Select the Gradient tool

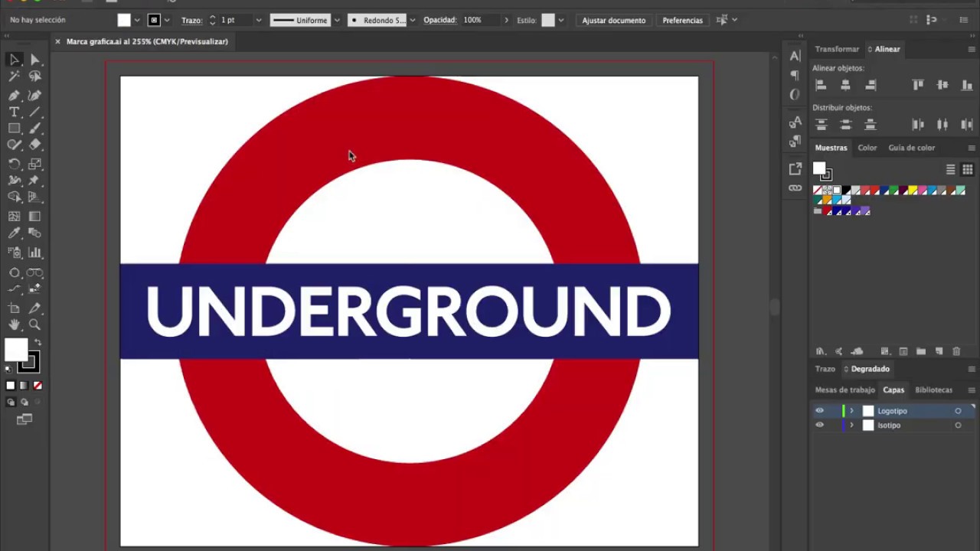tap(34, 217)
